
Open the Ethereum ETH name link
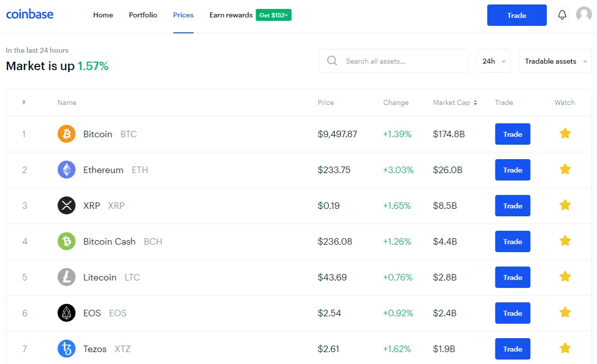pos(115,170)
